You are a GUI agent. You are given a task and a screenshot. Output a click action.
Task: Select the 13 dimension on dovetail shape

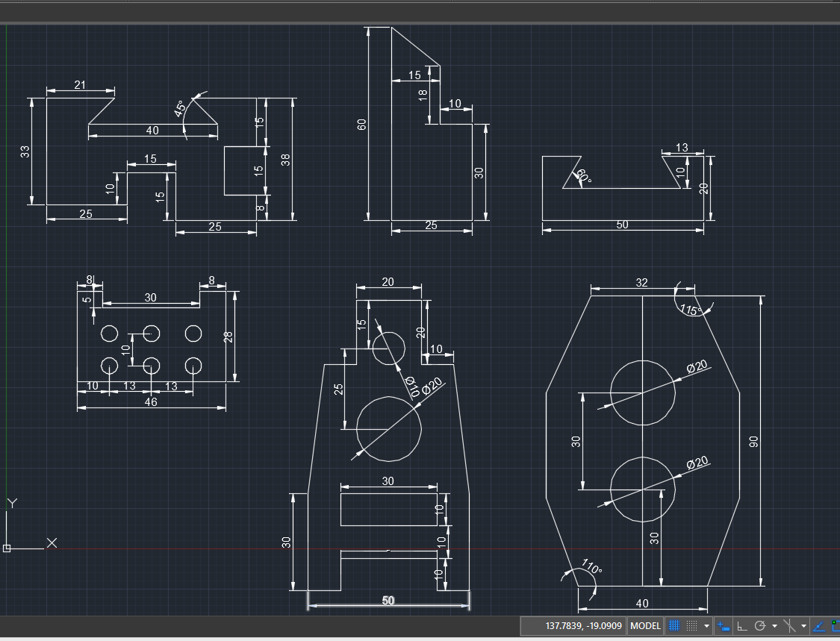click(682, 147)
